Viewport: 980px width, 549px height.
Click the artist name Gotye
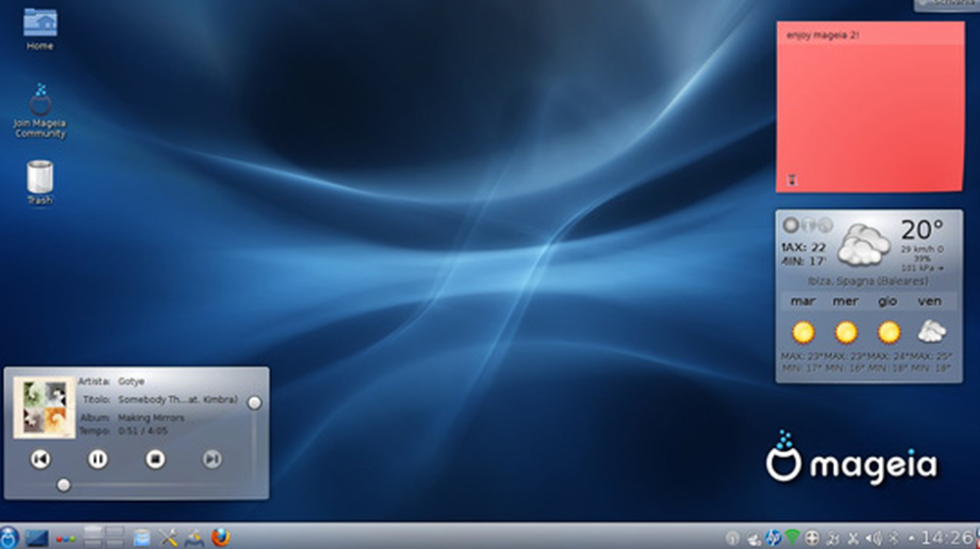coord(131,381)
